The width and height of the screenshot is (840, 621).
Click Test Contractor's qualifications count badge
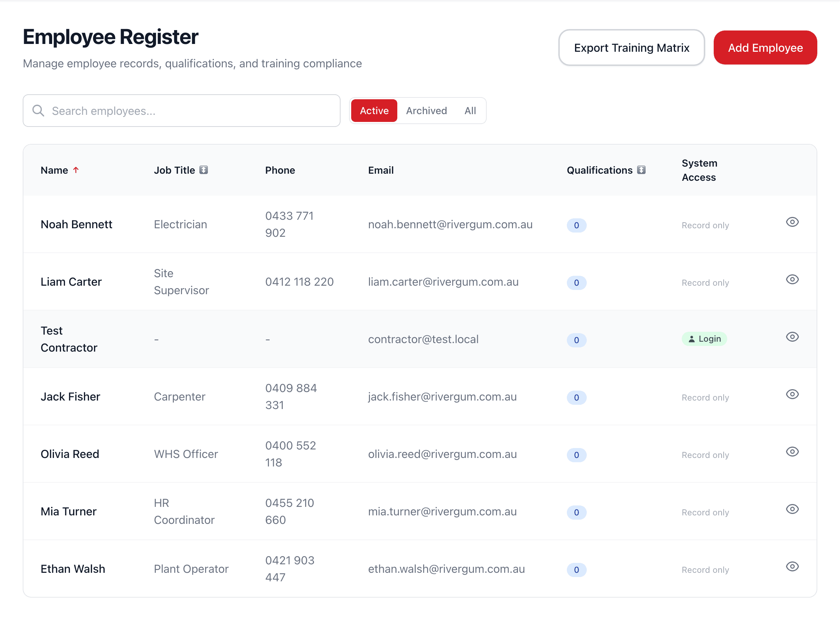click(x=576, y=341)
